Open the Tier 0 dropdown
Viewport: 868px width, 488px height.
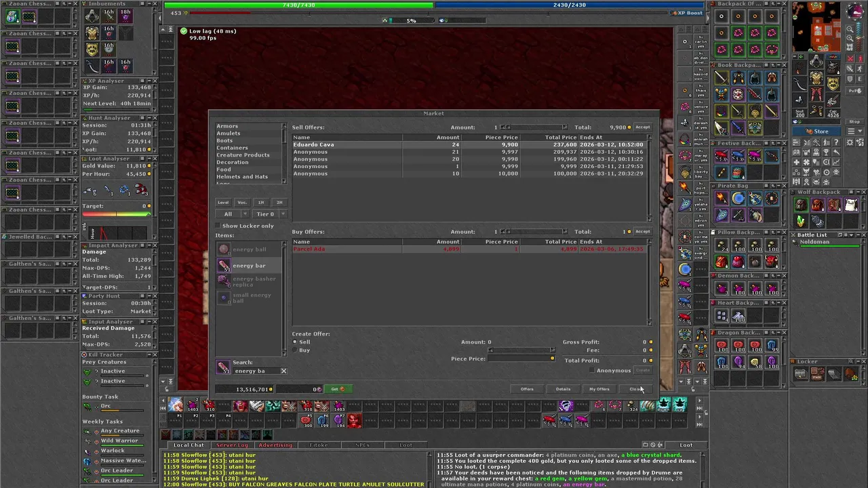(271, 213)
